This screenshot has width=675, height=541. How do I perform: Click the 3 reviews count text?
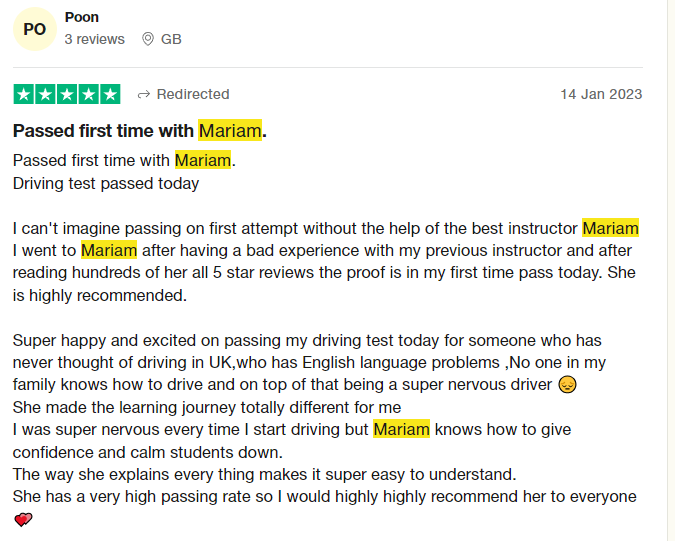pos(95,39)
